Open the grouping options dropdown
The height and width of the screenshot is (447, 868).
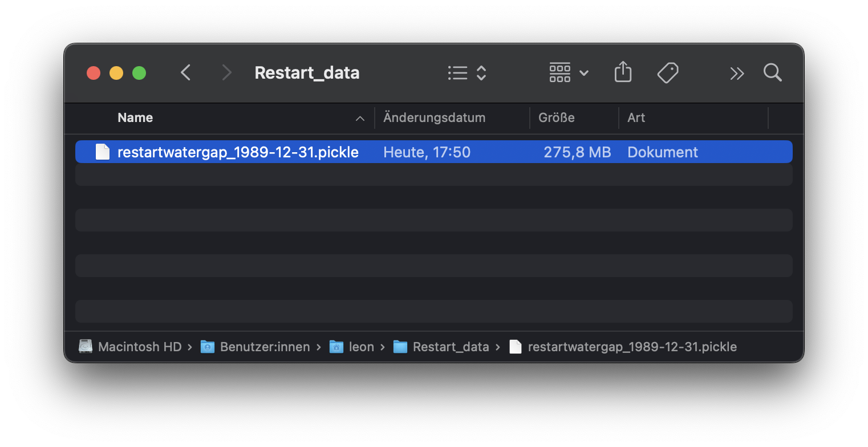click(568, 73)
